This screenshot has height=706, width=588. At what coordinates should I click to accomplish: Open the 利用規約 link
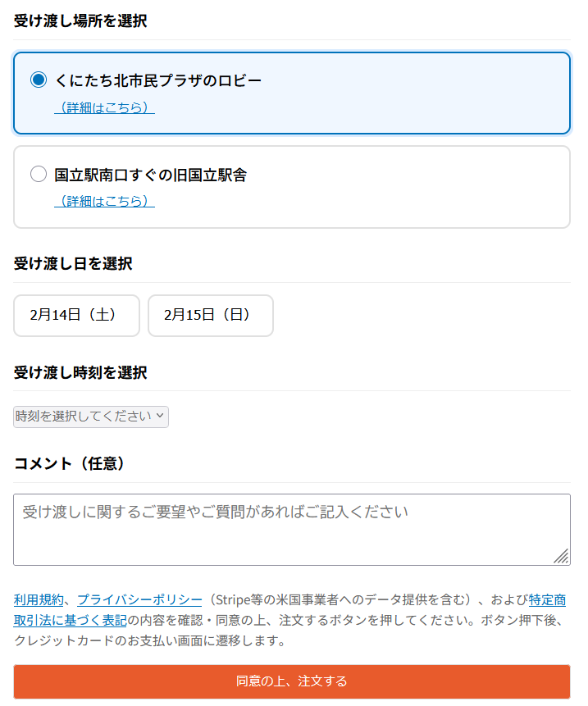39,599
